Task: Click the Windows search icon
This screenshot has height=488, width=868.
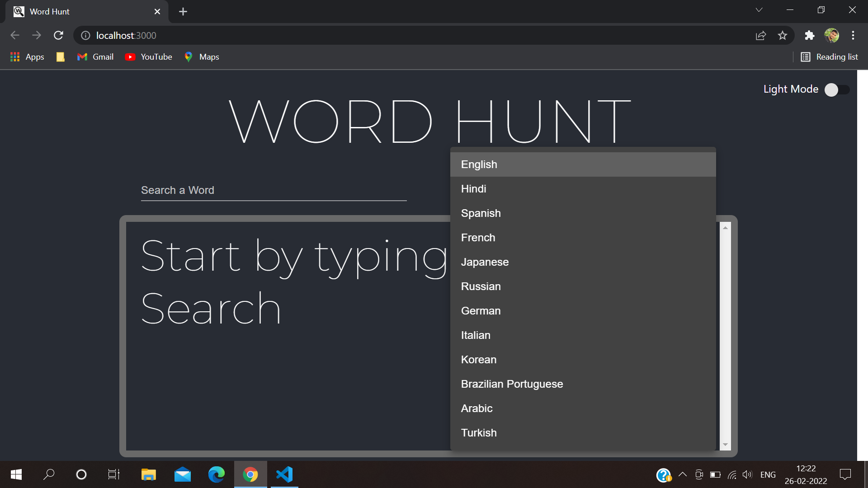Action: point(48,474)
